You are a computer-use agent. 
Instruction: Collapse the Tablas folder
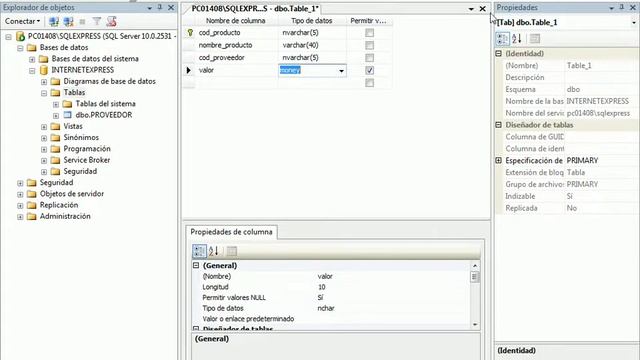[x=44, y=93]
